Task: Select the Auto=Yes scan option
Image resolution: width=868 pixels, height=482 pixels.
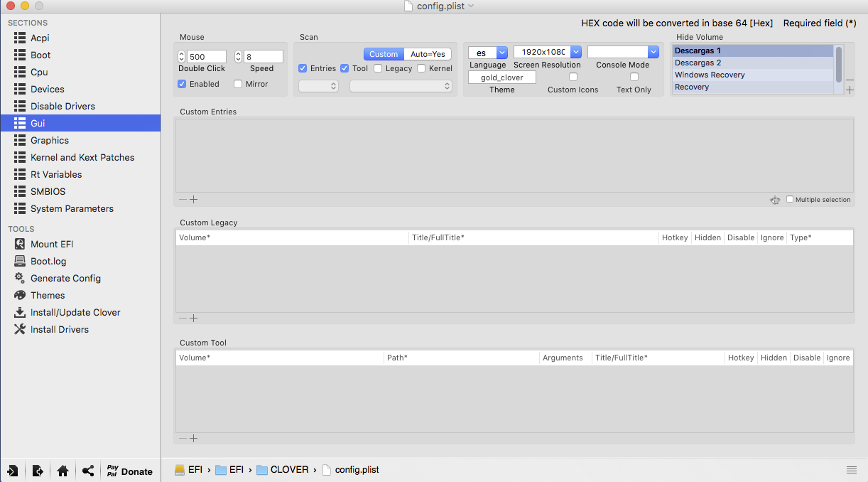Action: pyautogui.click(x=428, y=54)
